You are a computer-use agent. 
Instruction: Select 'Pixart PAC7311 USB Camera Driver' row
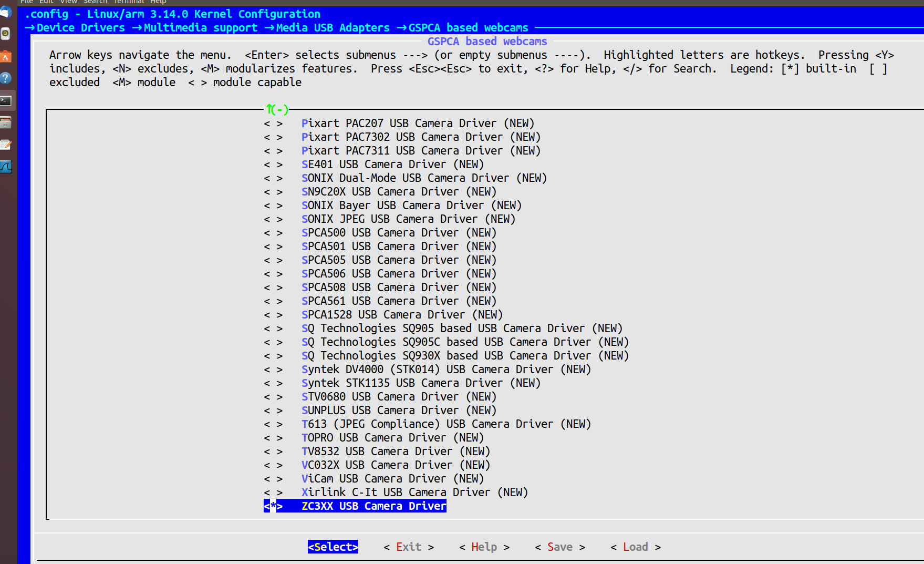tap(402, 151)
